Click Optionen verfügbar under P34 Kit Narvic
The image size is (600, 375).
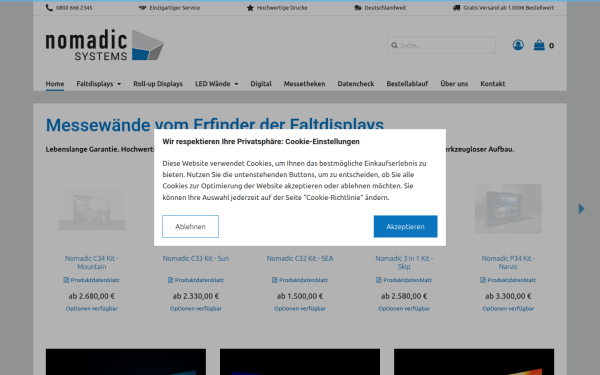(x=508, y=308)
